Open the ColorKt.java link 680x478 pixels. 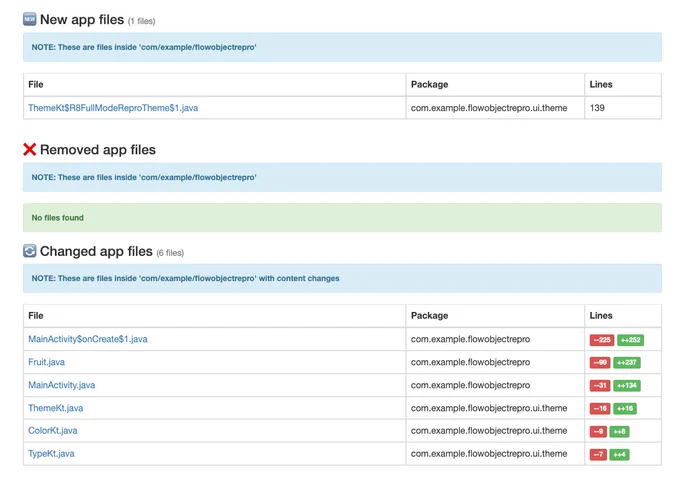click(52, 431)
